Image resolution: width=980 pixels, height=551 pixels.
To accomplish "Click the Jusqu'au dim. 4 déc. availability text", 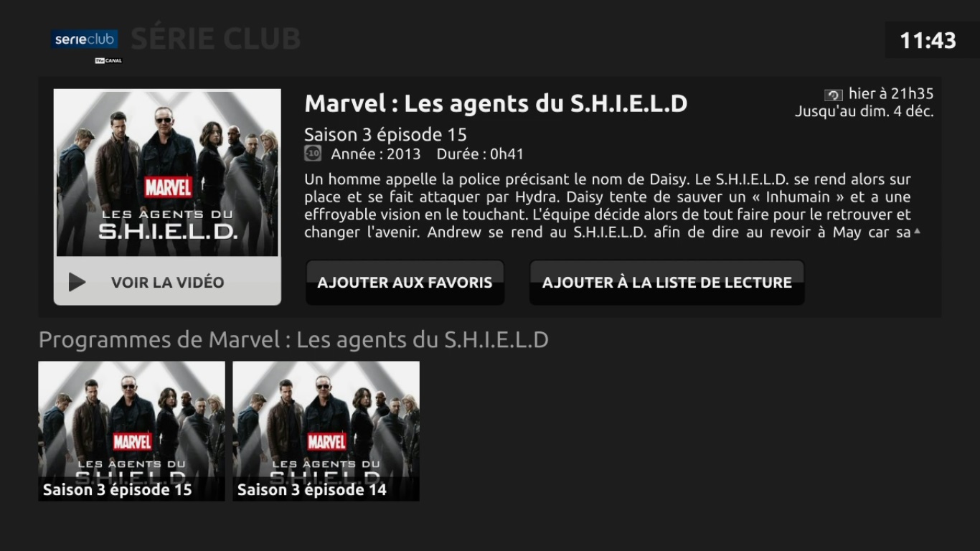I will point(864,112).
